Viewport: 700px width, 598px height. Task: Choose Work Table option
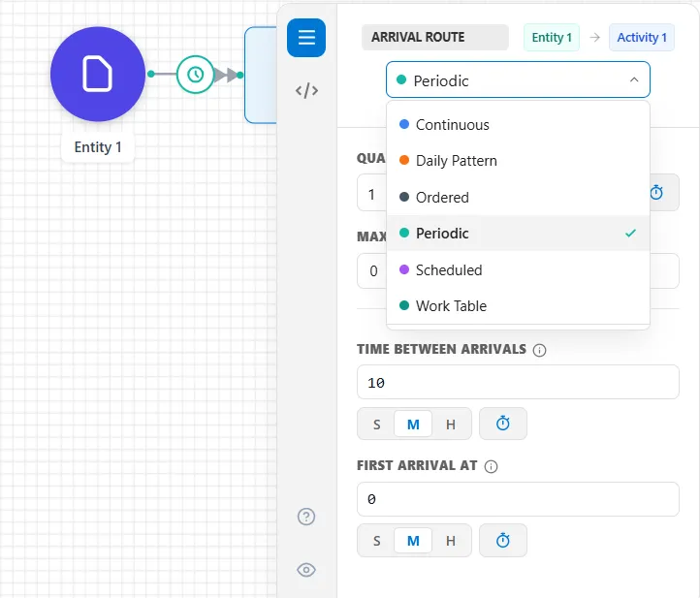pos(518,306)
